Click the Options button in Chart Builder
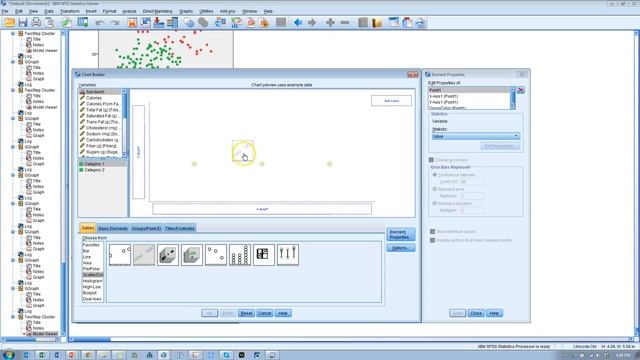Viewport: 640px width, 360px height. [x=400, y=248]
